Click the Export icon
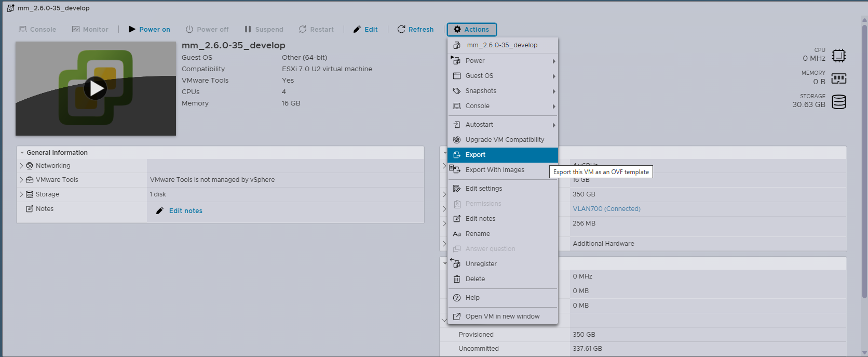The width and height of the screenshot is (868, 357). pos(457,155)
